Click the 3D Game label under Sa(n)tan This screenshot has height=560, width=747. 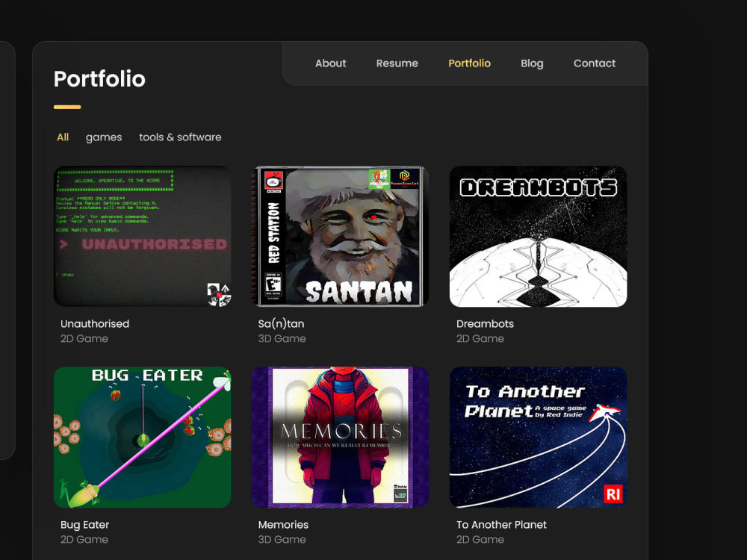282,338
